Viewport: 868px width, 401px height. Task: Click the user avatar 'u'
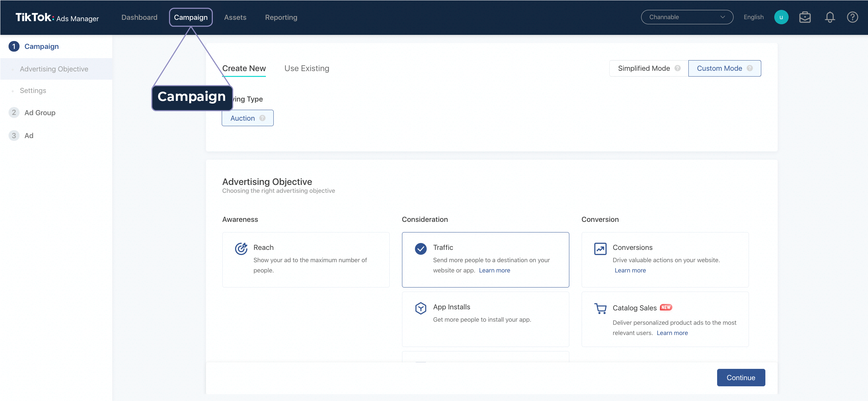pyautogui.click(x=781, y=17)
